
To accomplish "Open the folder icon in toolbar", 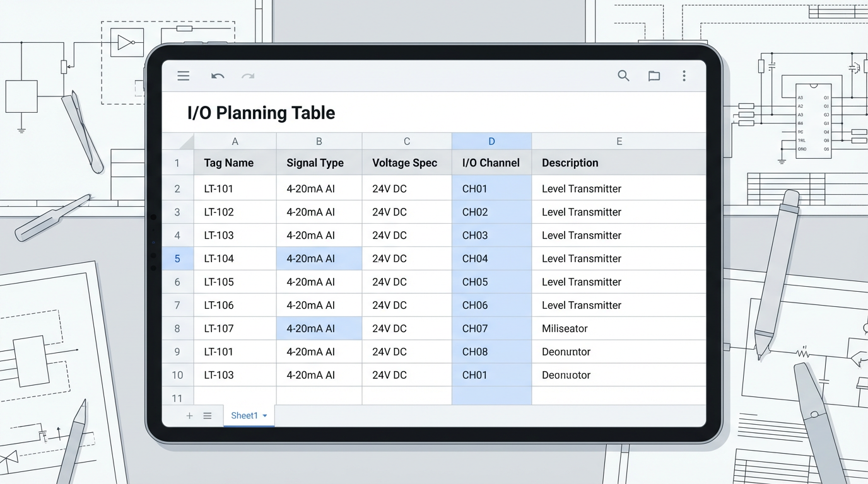I will [654, 76].
